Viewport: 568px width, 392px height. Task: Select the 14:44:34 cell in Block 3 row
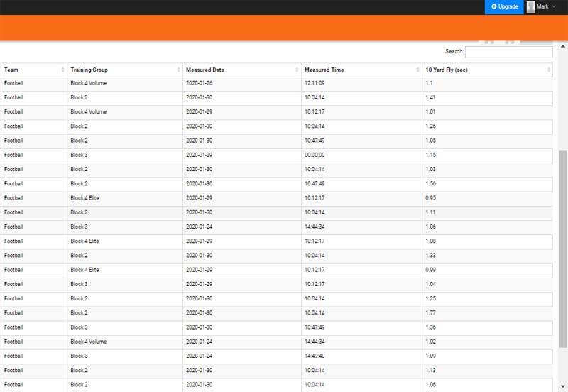coord(315,227)
